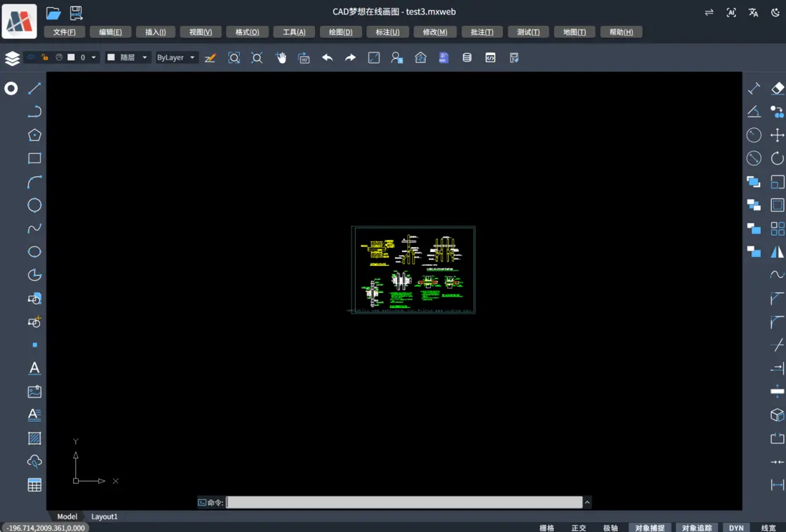786x532 pixels.
Task: Open the 绘图(D) menu
Action: coord(340,32)
